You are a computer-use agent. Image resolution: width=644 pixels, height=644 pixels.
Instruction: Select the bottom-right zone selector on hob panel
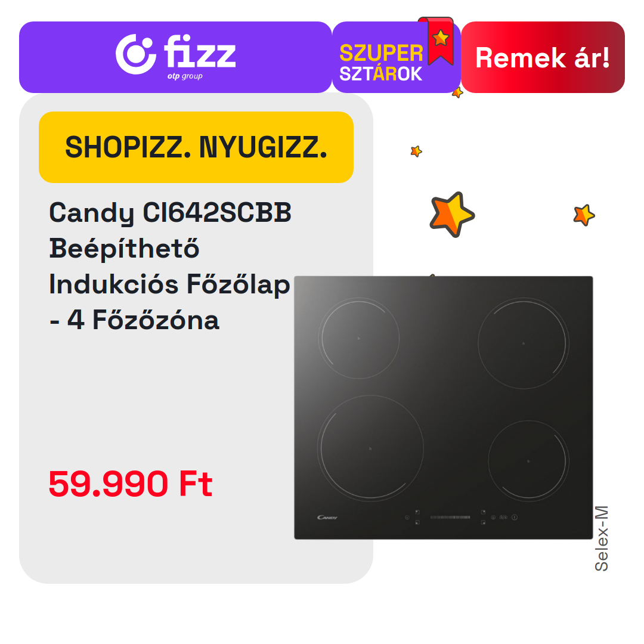[483, 522]
